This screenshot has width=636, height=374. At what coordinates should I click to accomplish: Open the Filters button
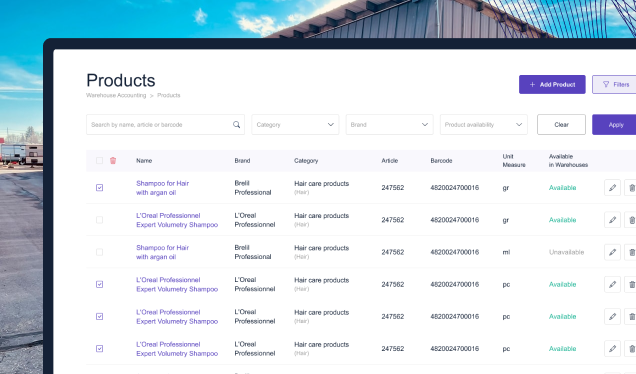click(x=614, y=84)
